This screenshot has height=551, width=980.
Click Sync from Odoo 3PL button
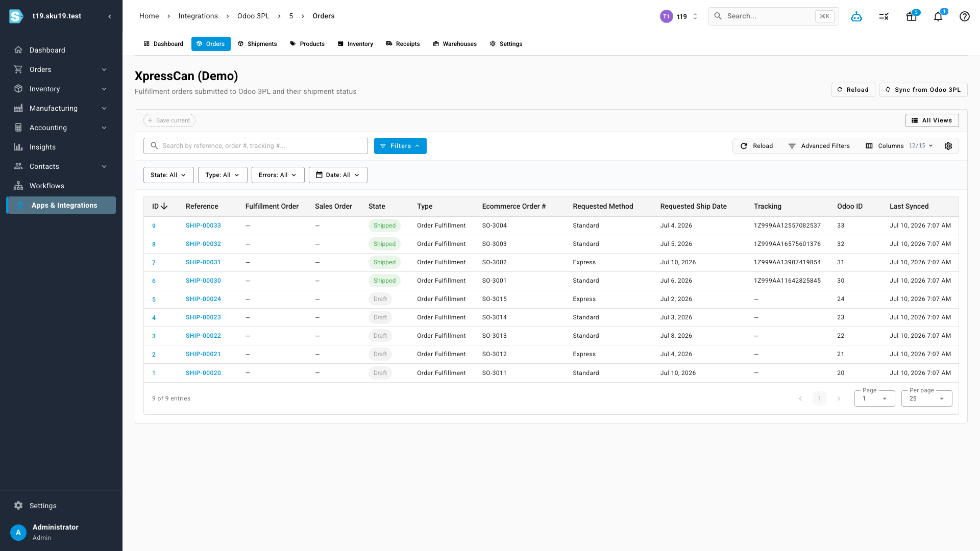(923, 90)
